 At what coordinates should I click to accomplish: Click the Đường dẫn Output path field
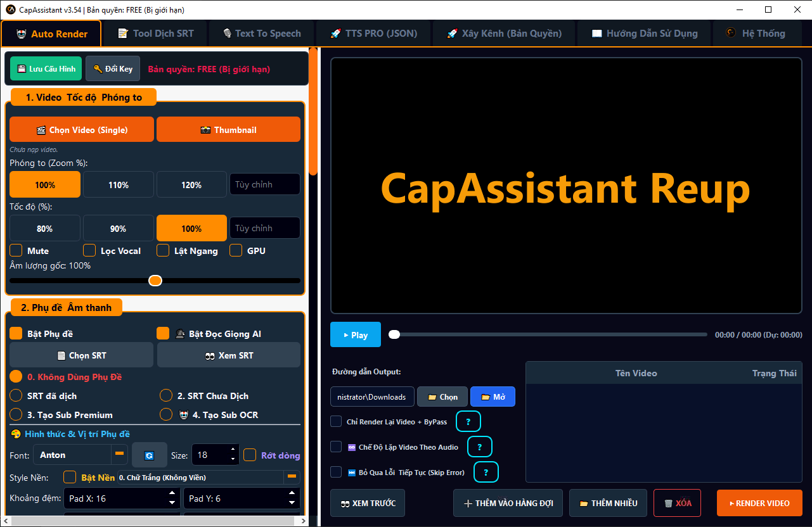click(x=372, y=397)
